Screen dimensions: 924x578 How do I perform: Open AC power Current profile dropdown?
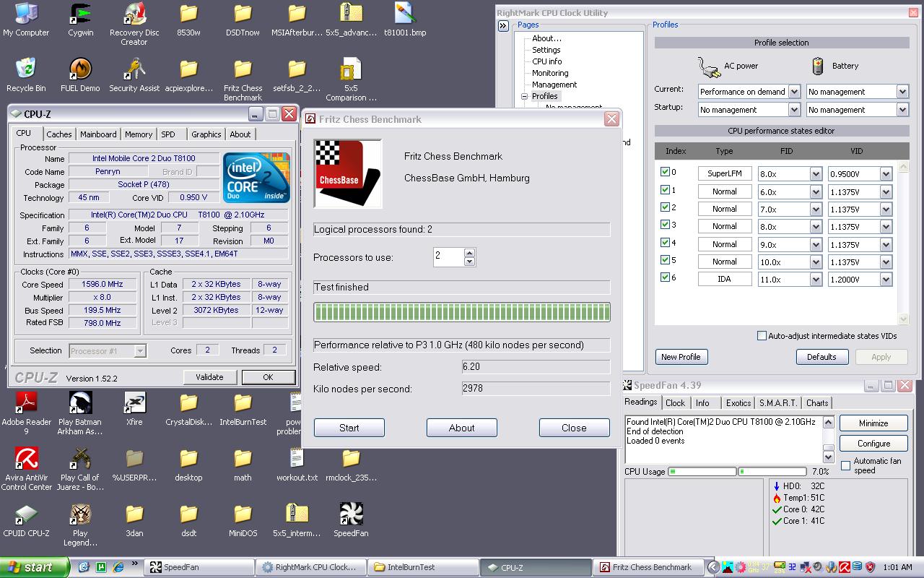[x=794, y=92]
